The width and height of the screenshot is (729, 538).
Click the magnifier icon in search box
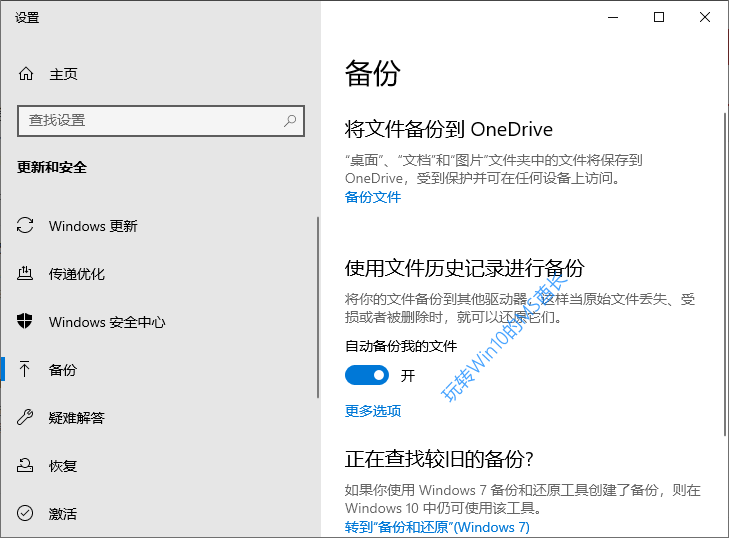pyautogui.click(x=290, y=121)
